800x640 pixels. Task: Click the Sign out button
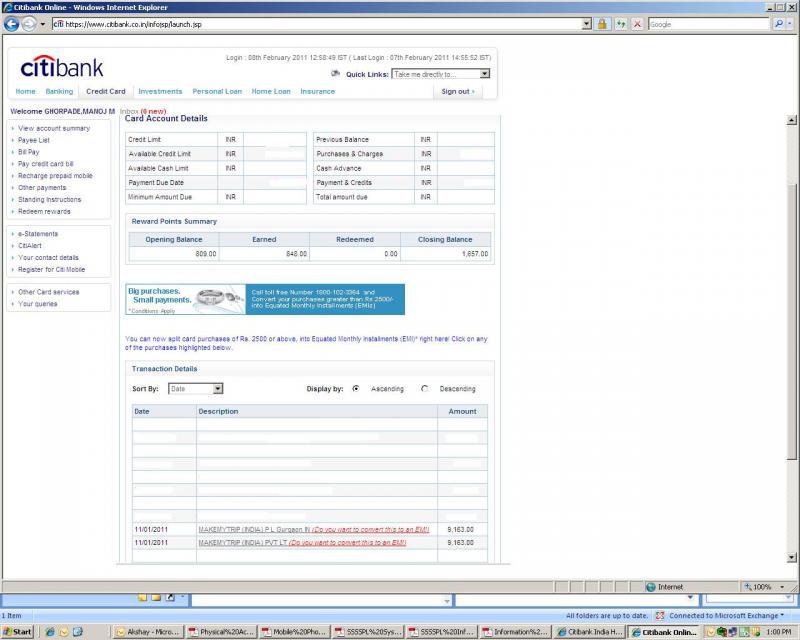click(x=458, y=91)
